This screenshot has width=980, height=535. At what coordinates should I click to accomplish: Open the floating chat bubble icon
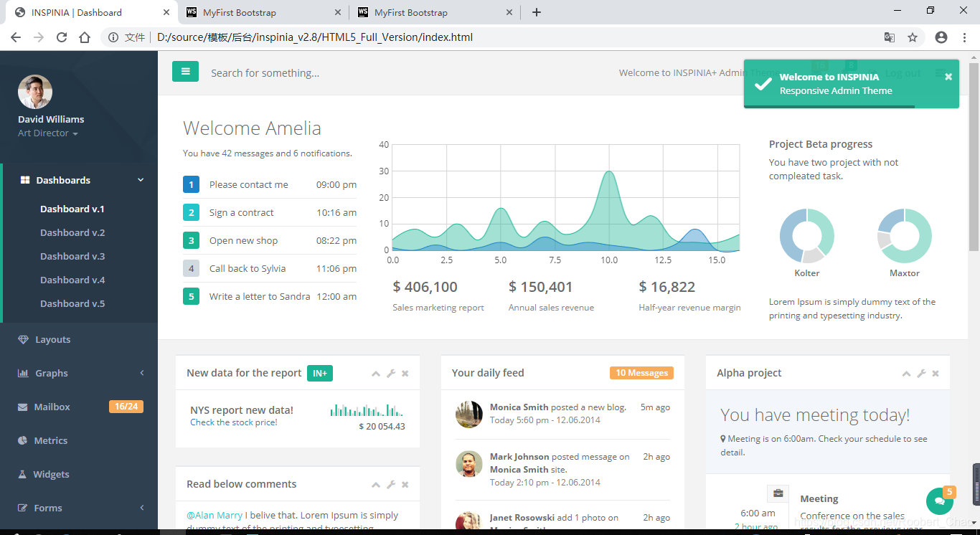[939, 501]
